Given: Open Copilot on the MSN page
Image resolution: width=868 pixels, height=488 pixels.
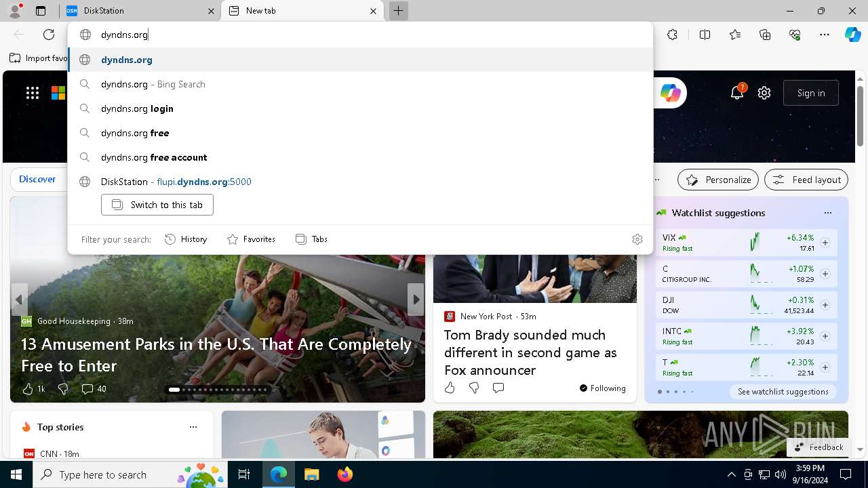Looking at the screenshot, I should click(671, 93).
